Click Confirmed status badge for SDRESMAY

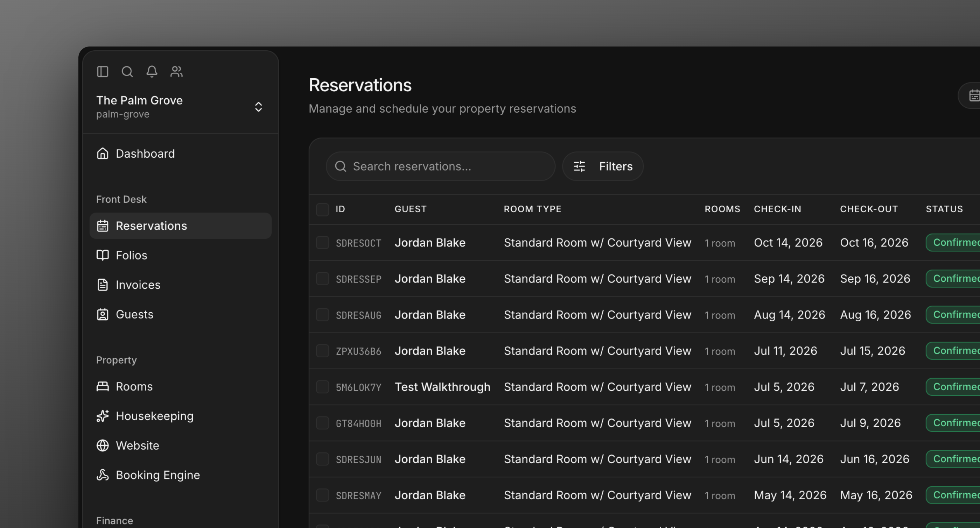pos(953,495)
